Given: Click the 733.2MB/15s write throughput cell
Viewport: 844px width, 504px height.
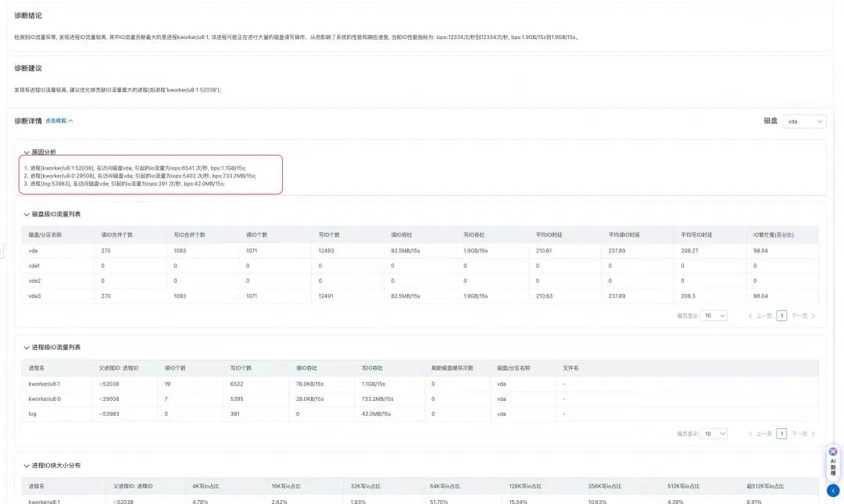Looking at the screenshot, I should (x=378, y=399).
